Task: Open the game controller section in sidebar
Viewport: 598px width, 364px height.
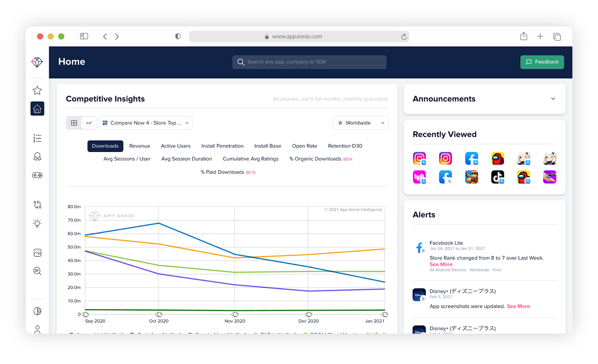Action: [x=37, y=175]
